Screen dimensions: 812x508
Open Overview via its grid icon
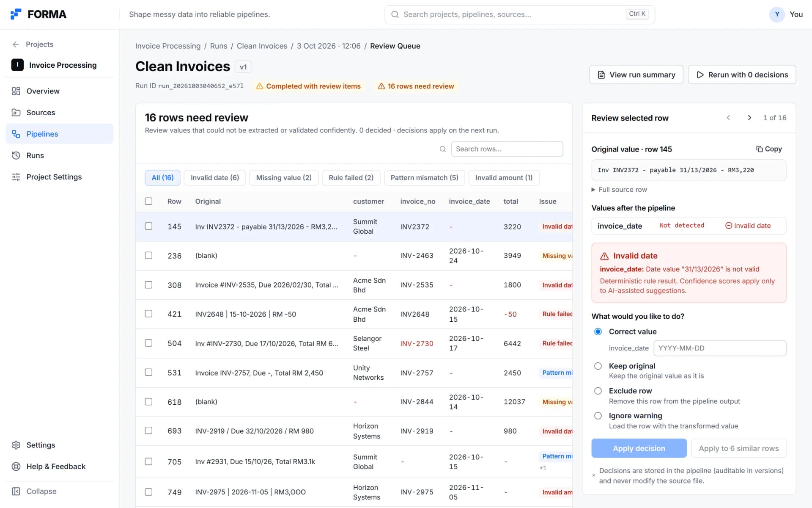click(x=16, y=91)
